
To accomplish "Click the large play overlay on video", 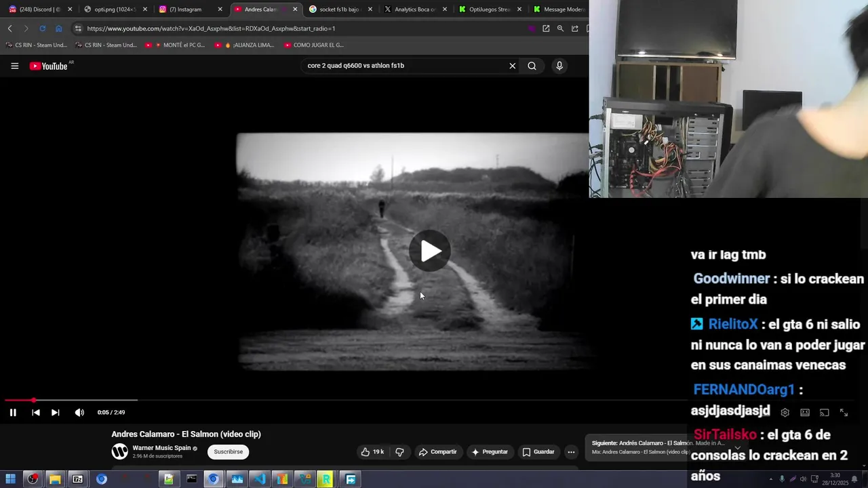I will pos(430,251).
